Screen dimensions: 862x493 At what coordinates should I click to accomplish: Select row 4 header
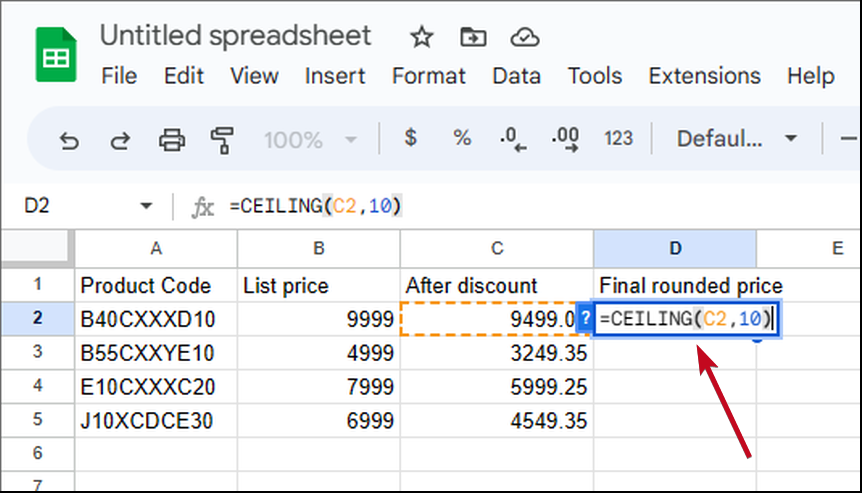(x=37, y=386)
